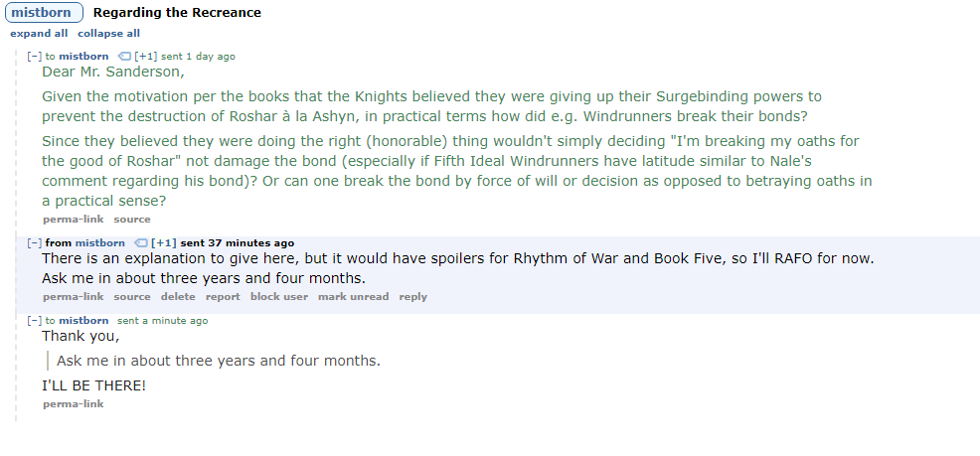
Task: Delete the message from mistborn
Action: coord(178,297)
